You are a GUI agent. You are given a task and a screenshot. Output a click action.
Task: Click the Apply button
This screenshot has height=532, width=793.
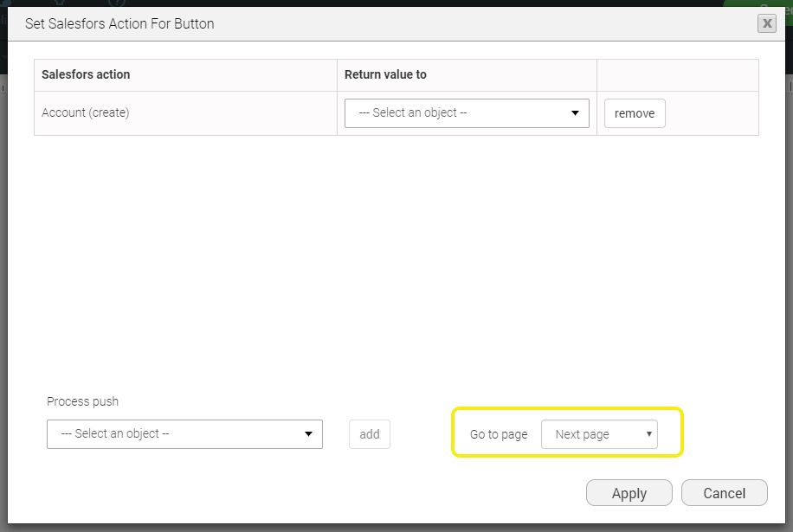tap(629, 492)
